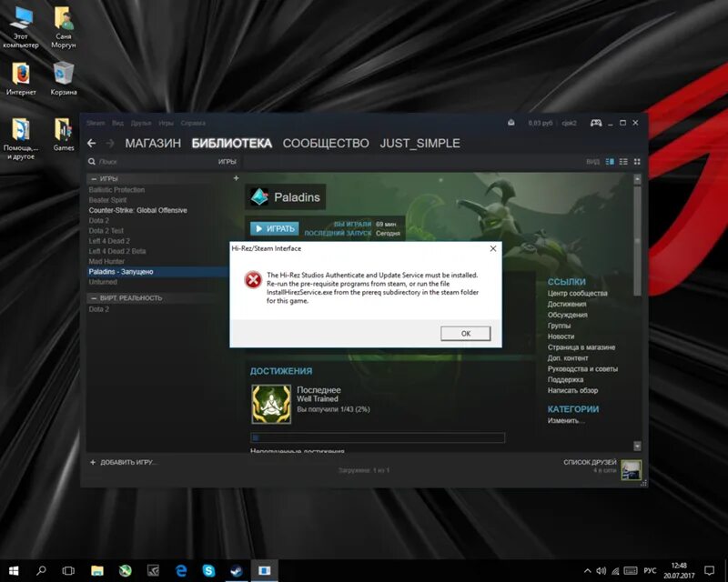The height and width of the screenshot is (582, 728).
Task: Open the Справка menu
Action: (193, 123)
